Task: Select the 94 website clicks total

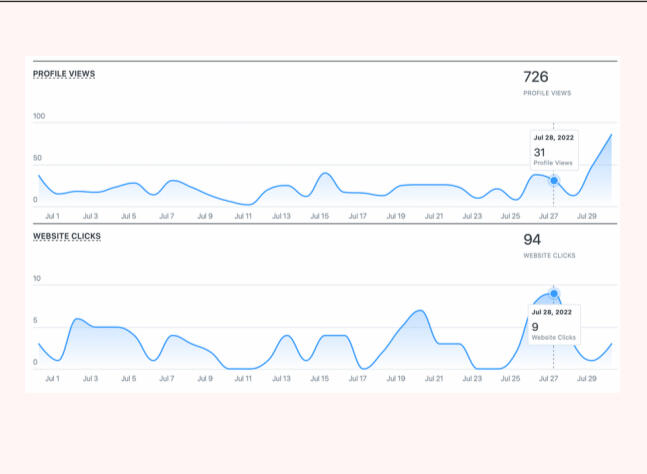Action: pyautogui.click(x=532, y=240)
